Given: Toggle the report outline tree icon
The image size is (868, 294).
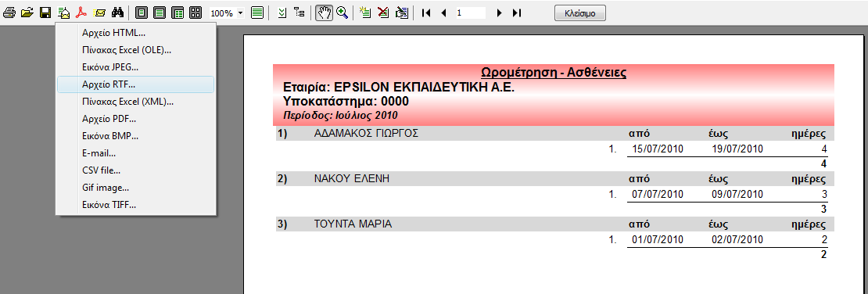Looking at the screenshot, I should tap(299, 13).
